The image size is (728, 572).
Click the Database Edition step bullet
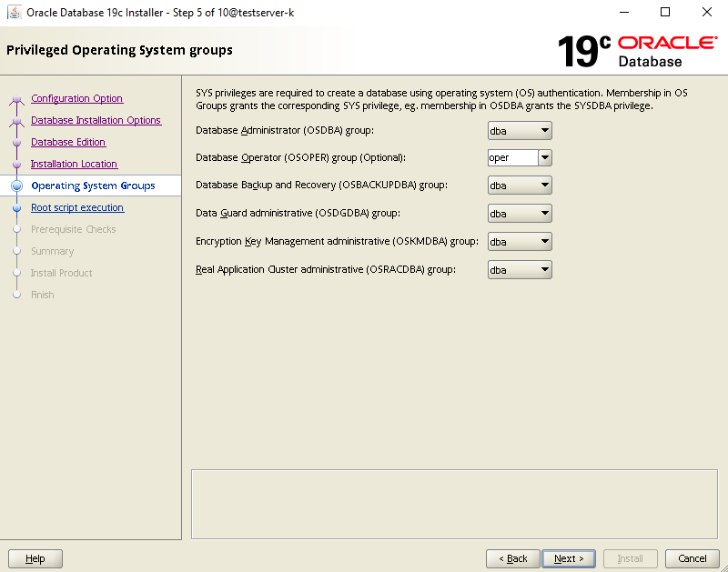point(16,143)
